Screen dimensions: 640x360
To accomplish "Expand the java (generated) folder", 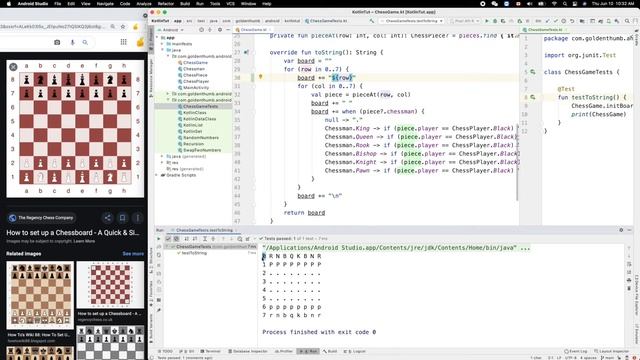I will click(162, 156).
